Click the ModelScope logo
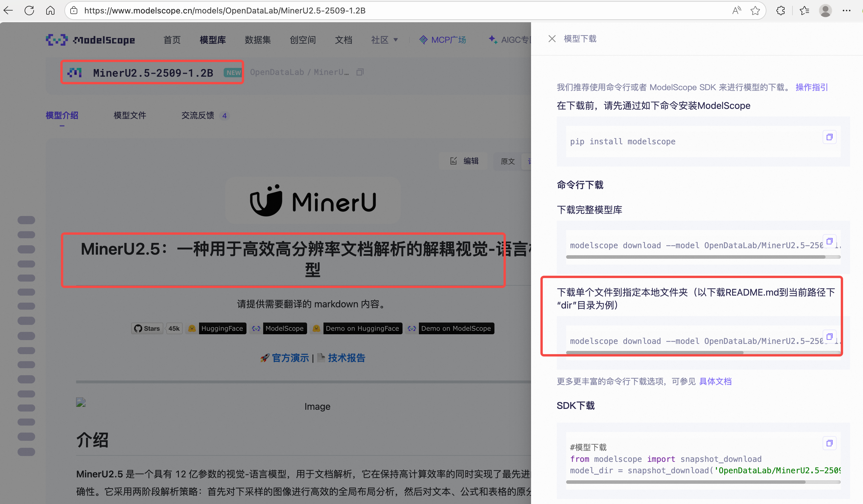 pos(90,40)
